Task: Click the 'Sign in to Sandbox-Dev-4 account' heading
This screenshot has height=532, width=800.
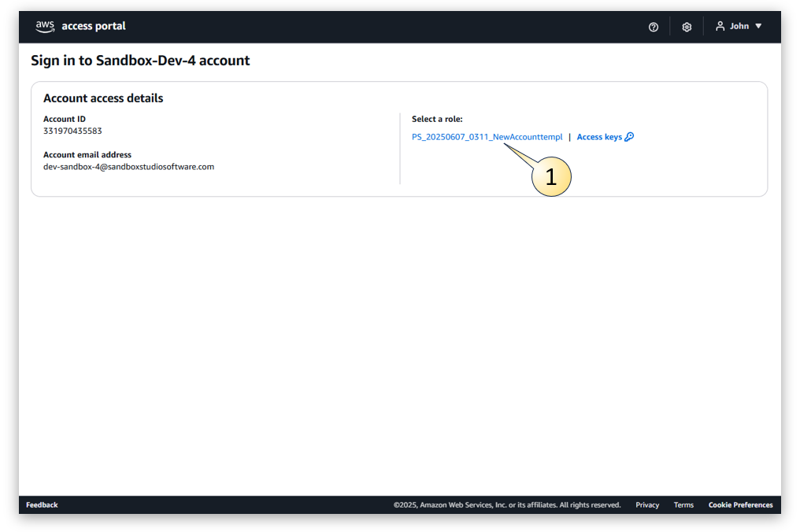Action: click(140, 61)
